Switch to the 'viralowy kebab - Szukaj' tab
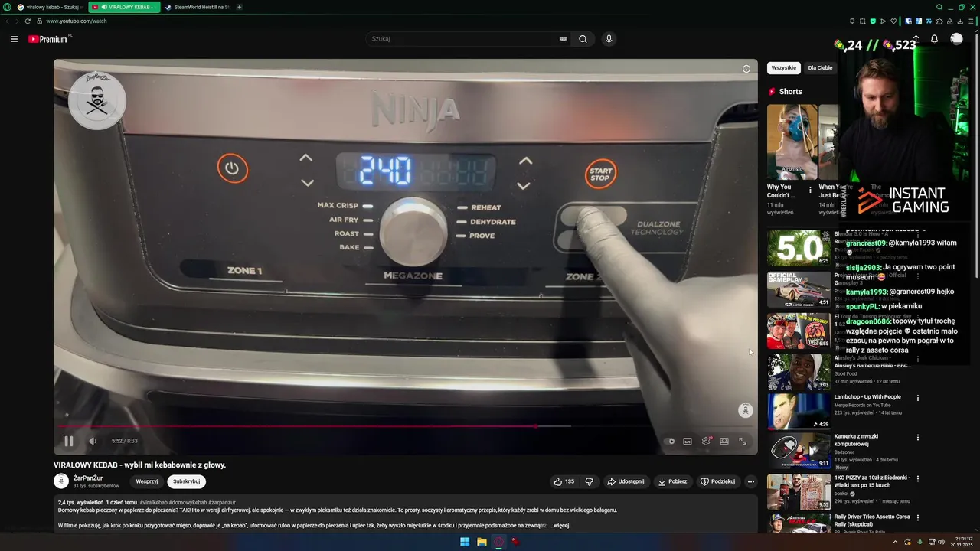The width and height of the screenshot is (980, 551). (50, 7)
